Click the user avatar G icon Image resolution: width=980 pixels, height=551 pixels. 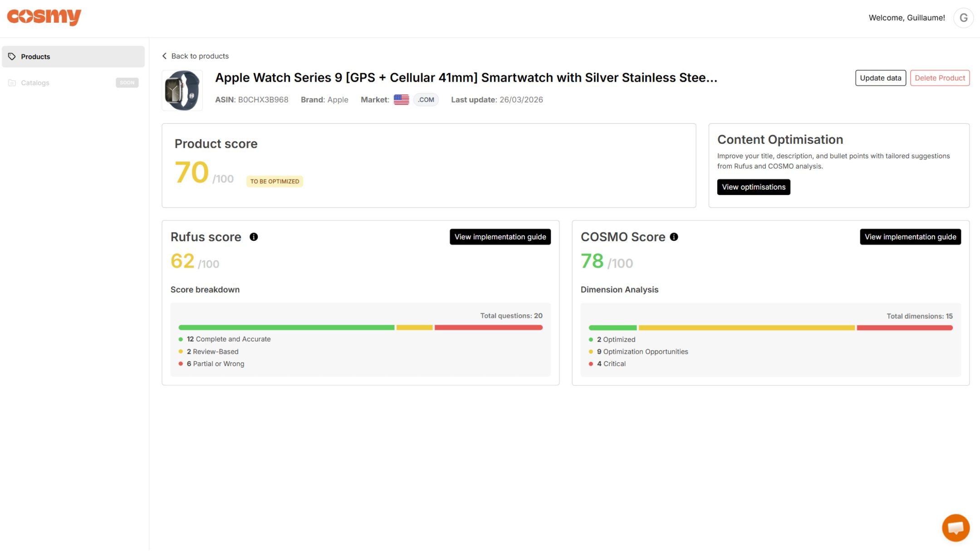pos(963,18)
